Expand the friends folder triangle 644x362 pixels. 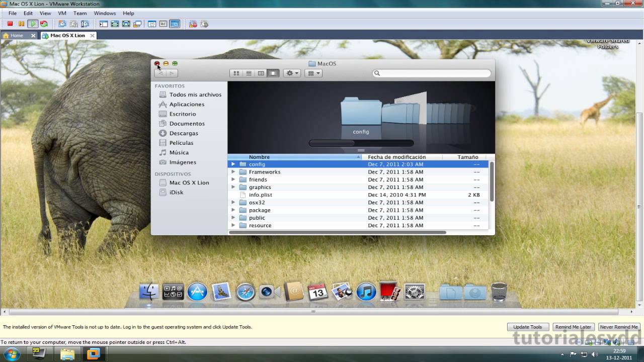(x=233, y=179)
